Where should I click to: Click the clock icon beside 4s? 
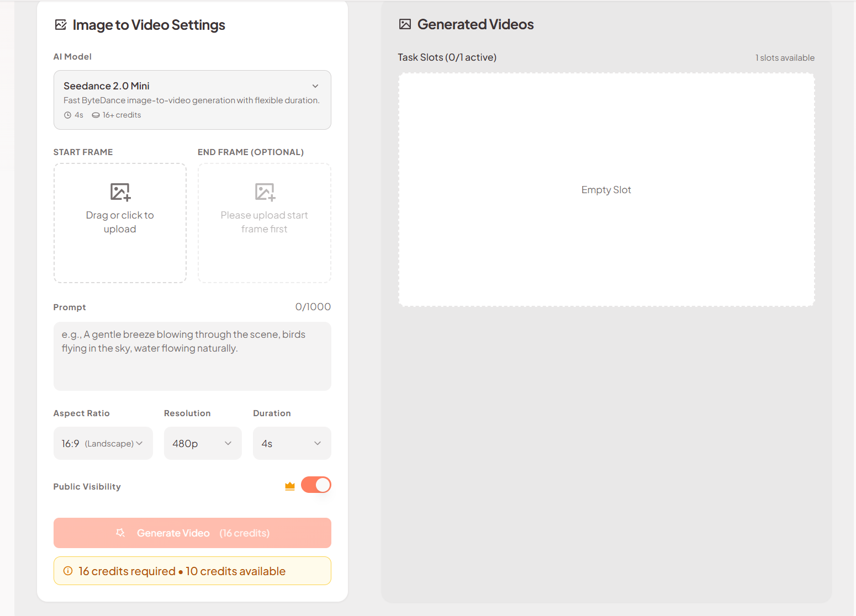68,115
